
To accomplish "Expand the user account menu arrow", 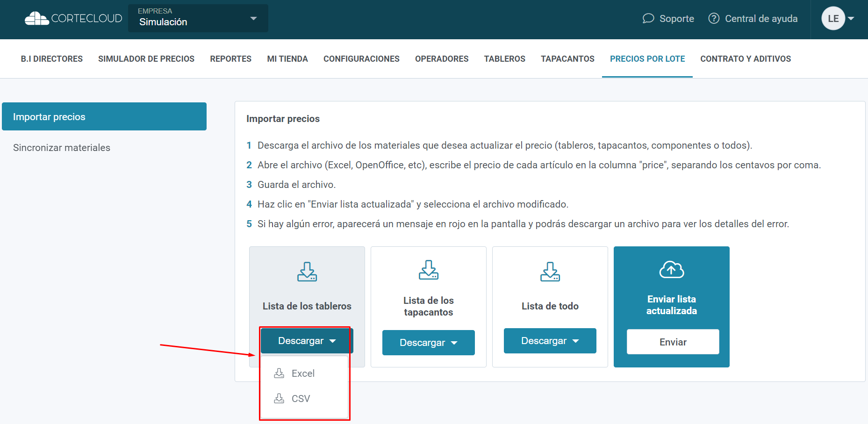I will 851,19.
